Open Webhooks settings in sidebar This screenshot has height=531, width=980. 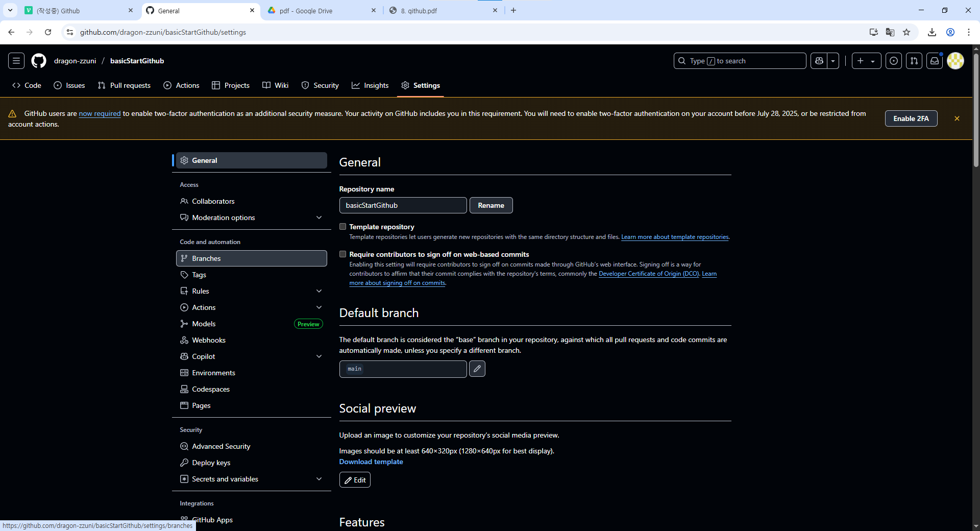tap(252, 340)
